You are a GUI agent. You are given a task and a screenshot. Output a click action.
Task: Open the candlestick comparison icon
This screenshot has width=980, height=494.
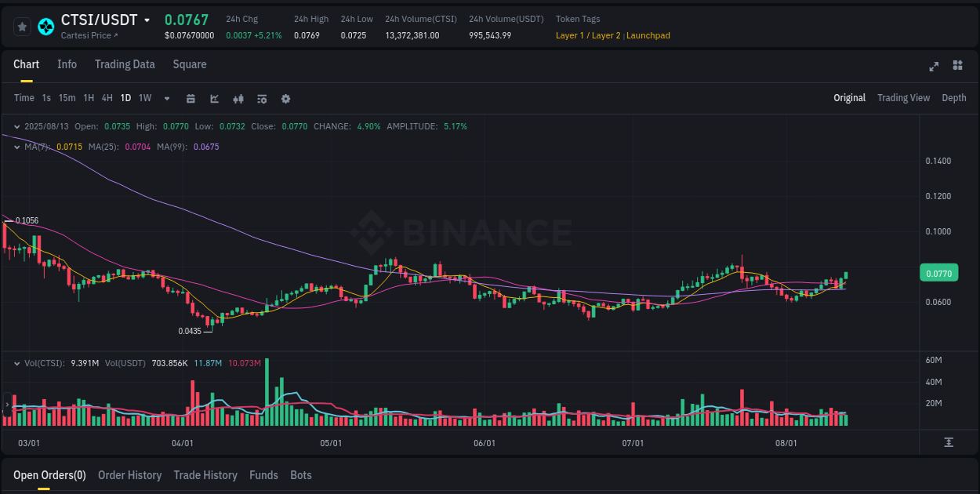238,98
